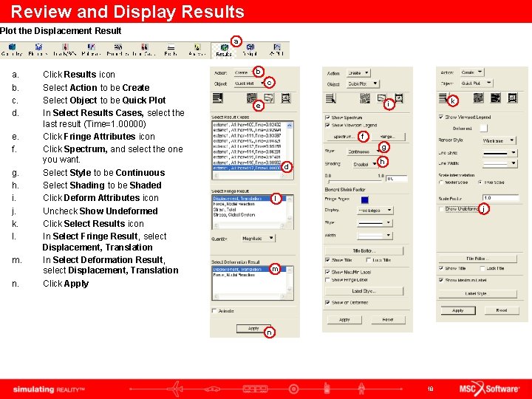The width and height of the screenshot is (532, 399).
Task: Toggle the Show Spectrum checkbox
Action: (x=327, y=117)
